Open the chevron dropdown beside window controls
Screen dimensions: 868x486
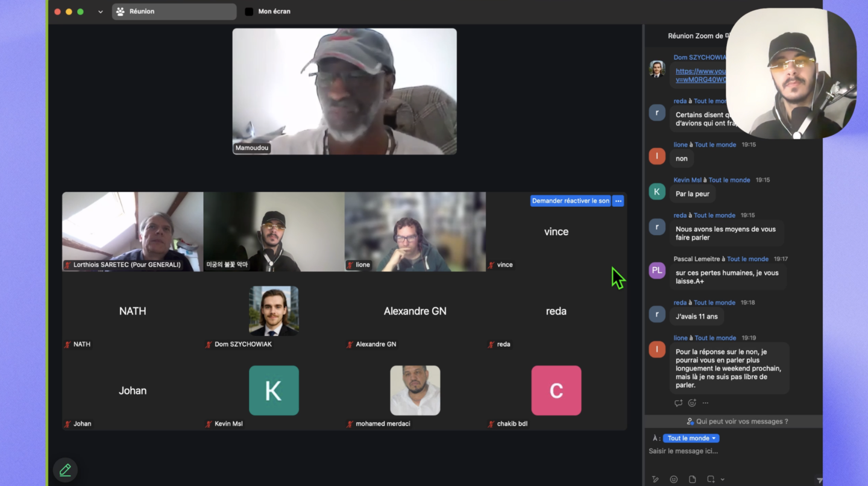100,11
